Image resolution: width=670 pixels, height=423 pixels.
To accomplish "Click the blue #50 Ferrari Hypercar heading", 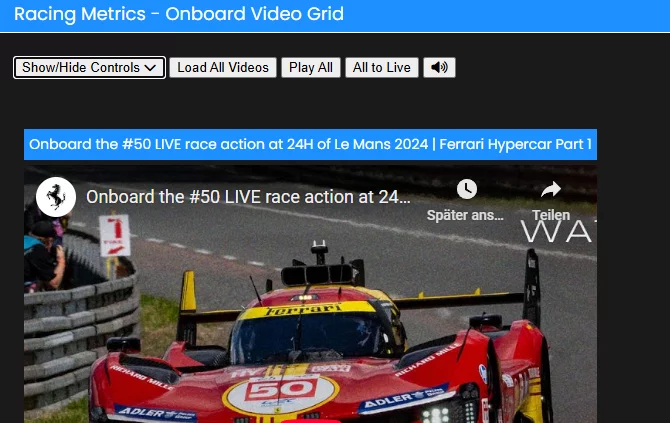I will pyautogui.click(x=310, y=144).
